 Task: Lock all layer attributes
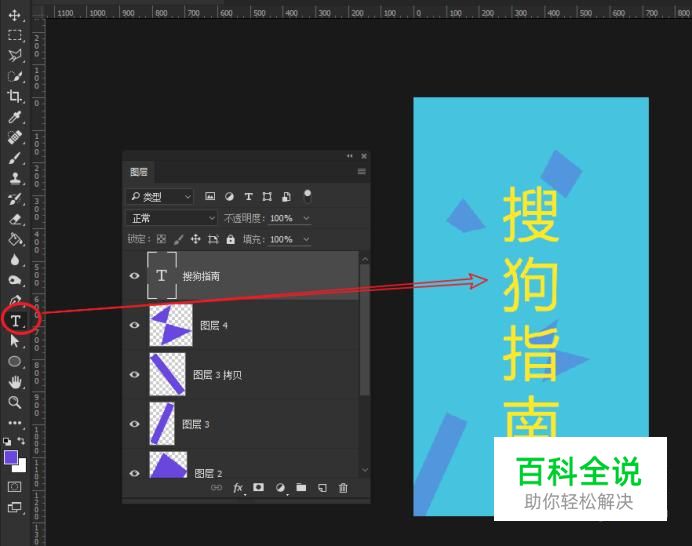click(230, 239)
